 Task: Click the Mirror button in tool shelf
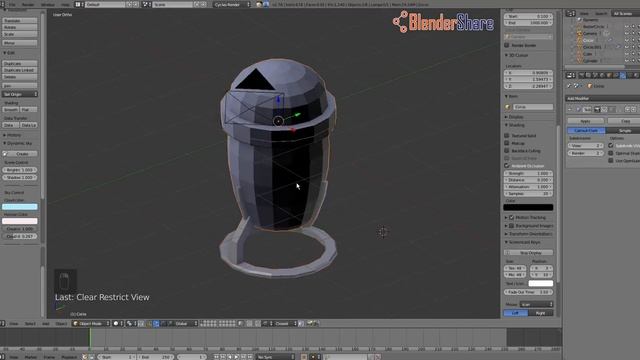pyautogui.click(x=20, y=43)
